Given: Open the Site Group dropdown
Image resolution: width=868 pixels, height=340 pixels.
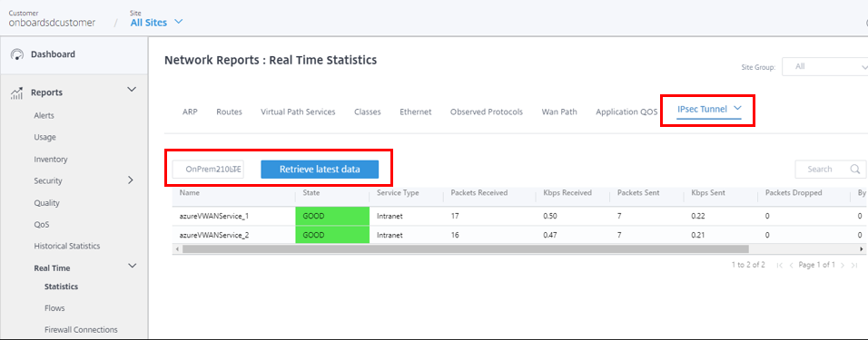Looking at the screenshot, I should click(824, 66).
